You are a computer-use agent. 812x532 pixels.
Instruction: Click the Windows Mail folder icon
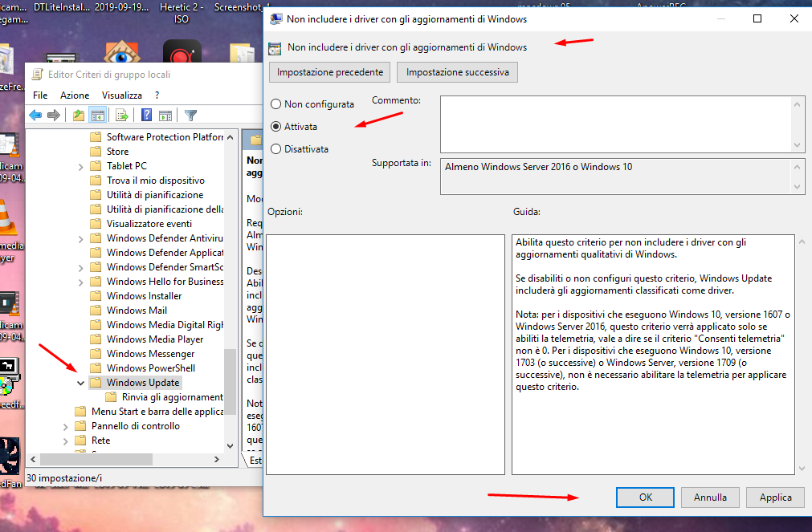click(96, 311)
